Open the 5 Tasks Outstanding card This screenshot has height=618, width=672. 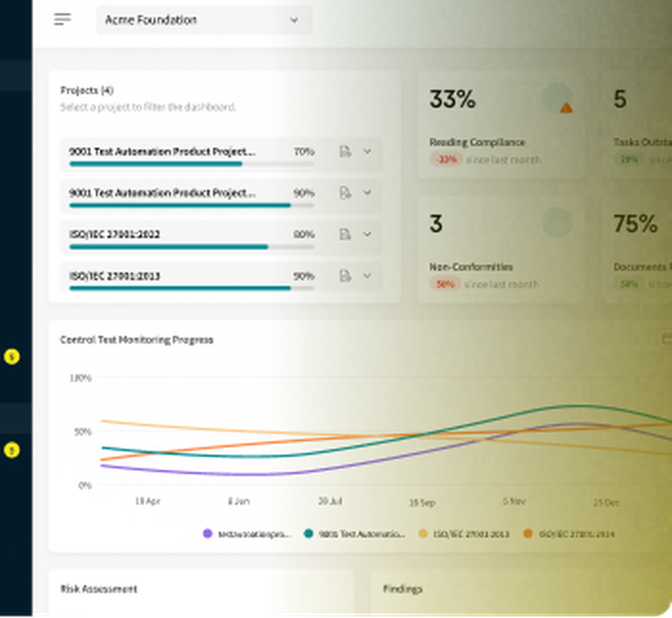[637, 125]
